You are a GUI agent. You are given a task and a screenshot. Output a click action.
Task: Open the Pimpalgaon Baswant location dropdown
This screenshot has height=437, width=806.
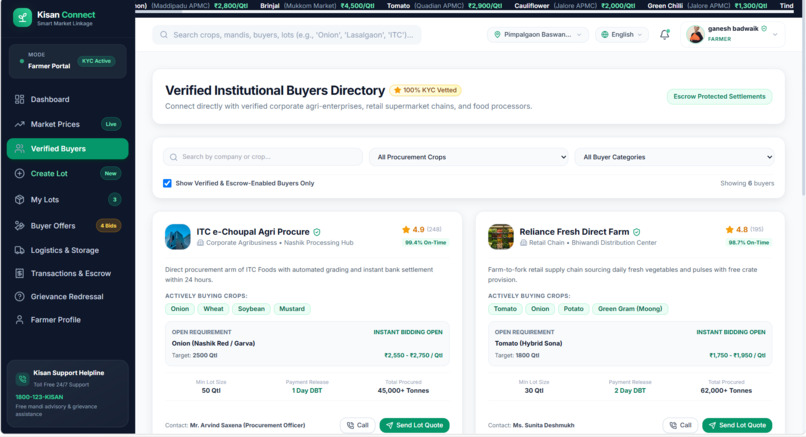pos(538,34)
